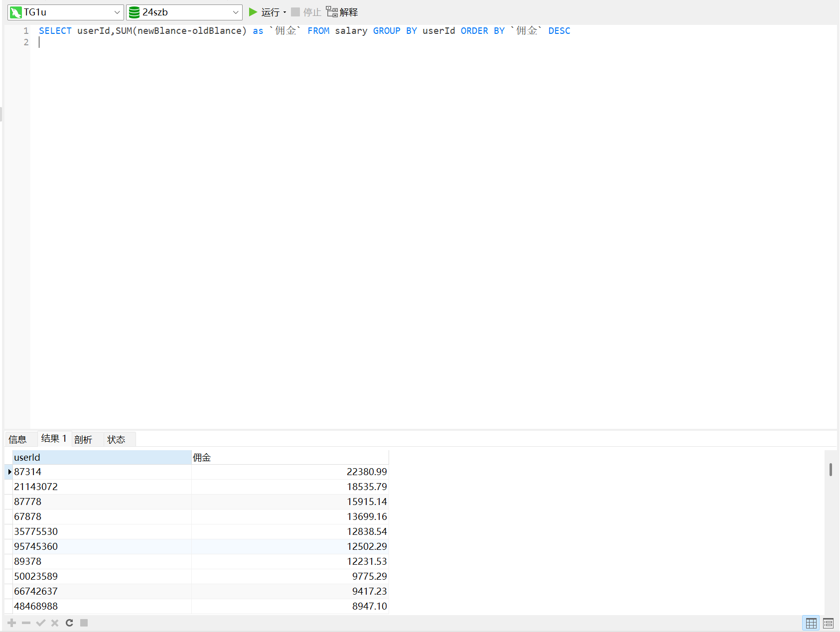This screenshot has height=632, width=840.
Task: Place cursor on editor line 2
Action: [432, 42]
